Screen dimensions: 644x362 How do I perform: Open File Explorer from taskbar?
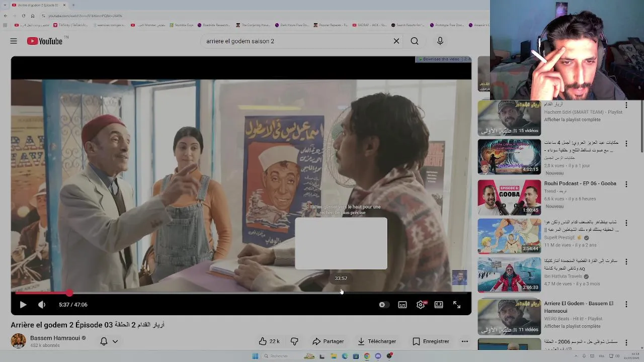click(x=334, y=356)
